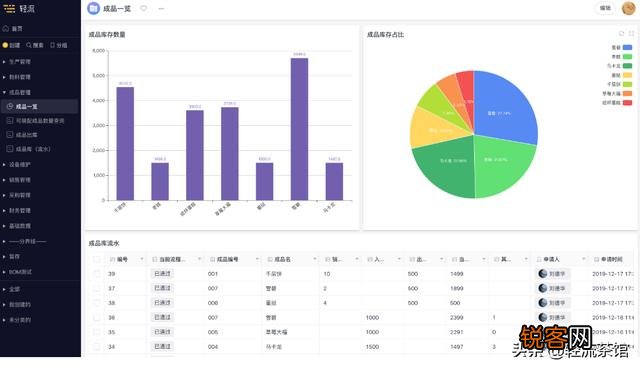Open the user avatar in the header

point(628,8)
